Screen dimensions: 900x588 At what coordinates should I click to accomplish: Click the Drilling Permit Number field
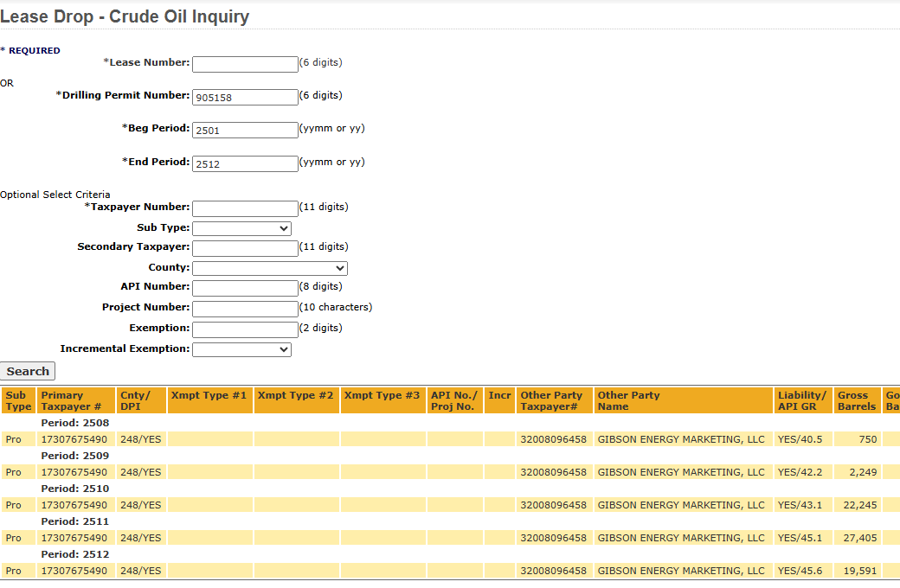[x=245, y=97]
